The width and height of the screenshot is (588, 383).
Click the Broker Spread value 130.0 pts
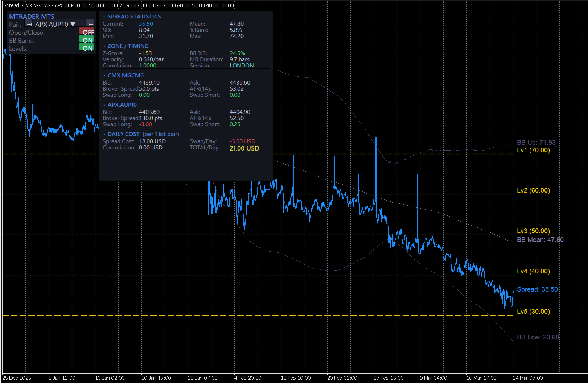click(151, 118)
